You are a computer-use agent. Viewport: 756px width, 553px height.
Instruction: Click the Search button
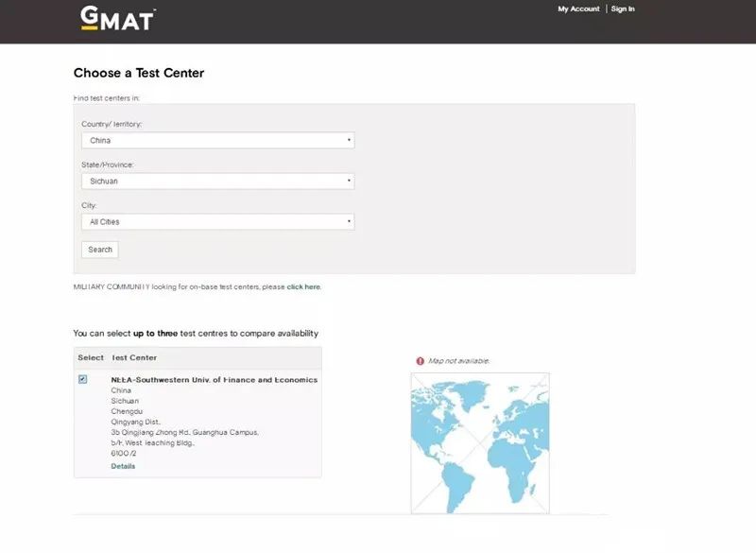click(100, 250)
